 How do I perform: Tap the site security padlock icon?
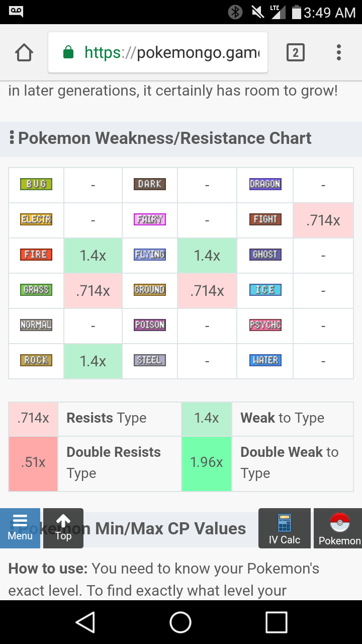coord(68,52)
